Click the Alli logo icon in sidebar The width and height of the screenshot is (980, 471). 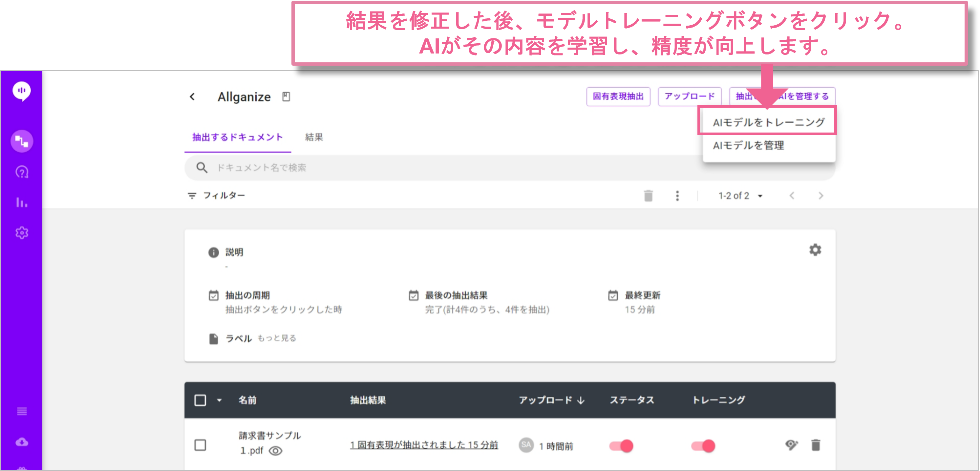pyautogui.click(x=22, y=91)
